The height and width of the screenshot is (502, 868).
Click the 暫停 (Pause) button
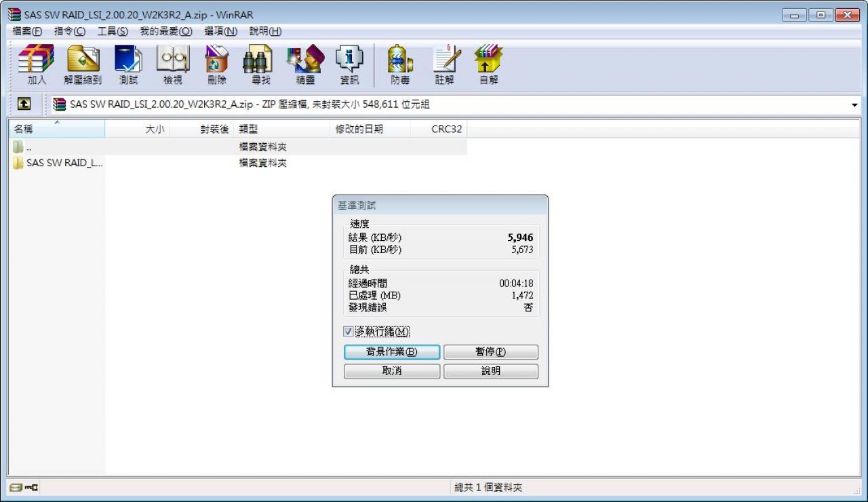pyautogui.click(x=491, y=352)
